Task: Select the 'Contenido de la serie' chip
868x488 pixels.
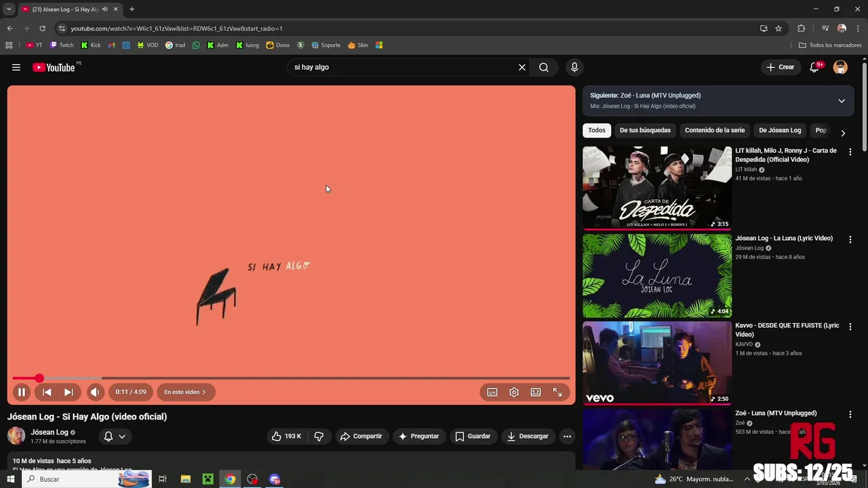Action: tap(715, 130)
